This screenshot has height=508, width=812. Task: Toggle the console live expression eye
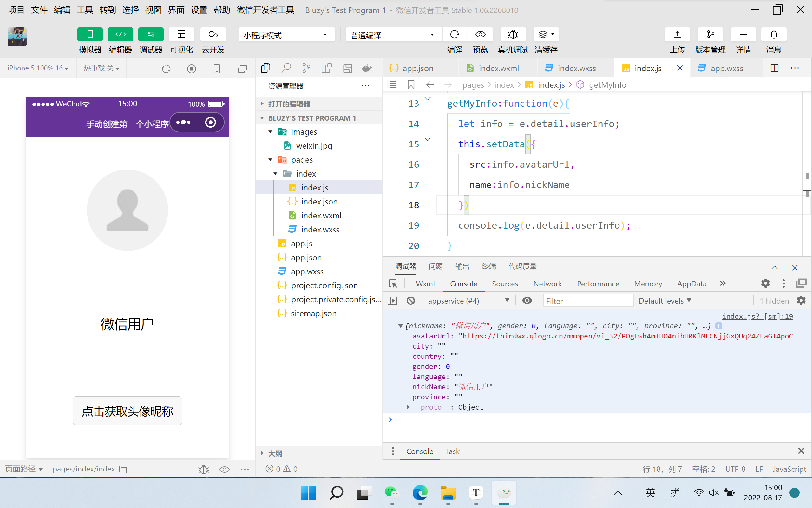[x=527, y=301]
